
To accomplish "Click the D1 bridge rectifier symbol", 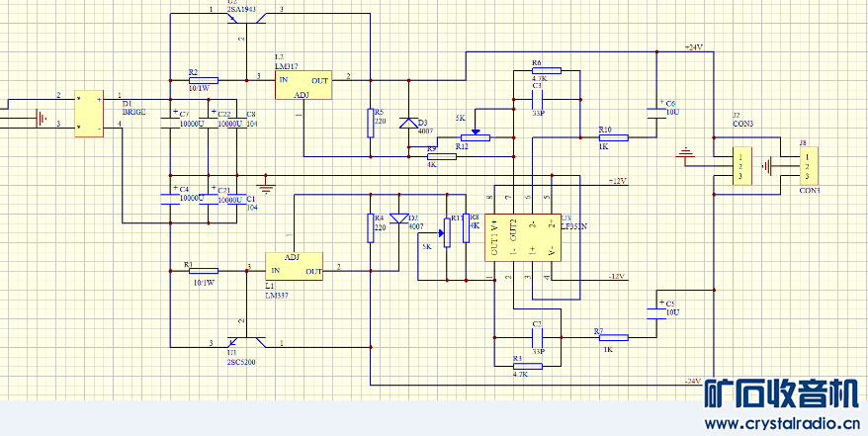I will [x=89, y=114].
